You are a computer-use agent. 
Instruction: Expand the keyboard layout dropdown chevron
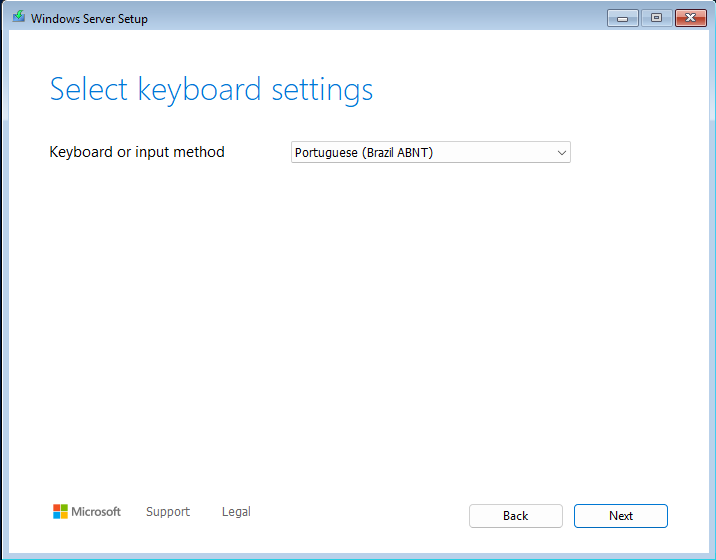(562, 153)
